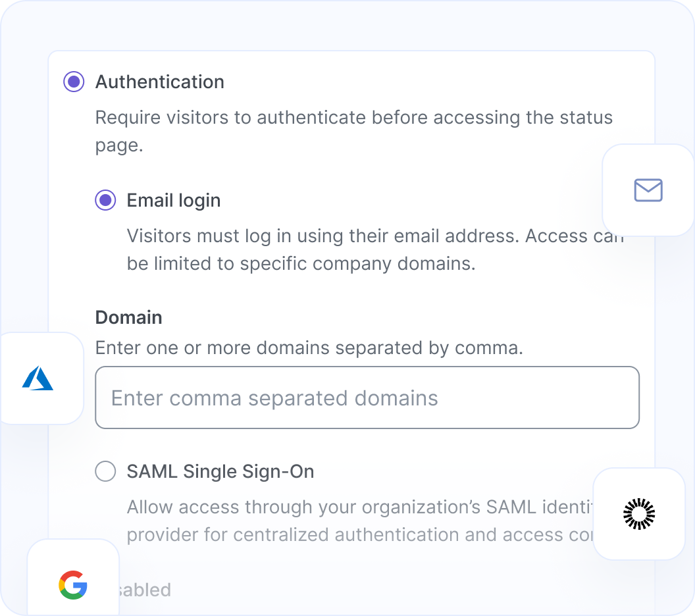Click the Authentication heading label
Viewport: 695px width, 616px height.
(x=160, y=82)
